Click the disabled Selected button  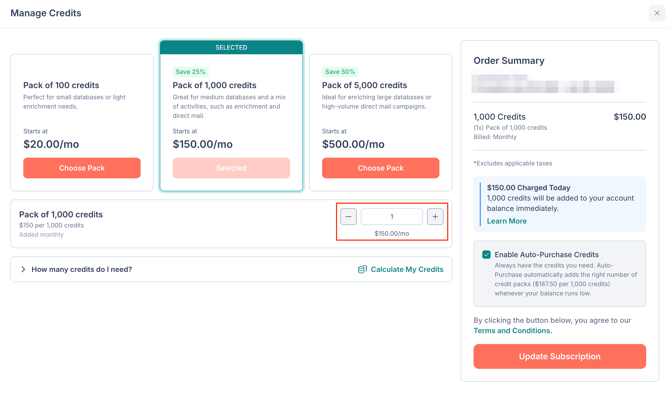pos(231,168)
